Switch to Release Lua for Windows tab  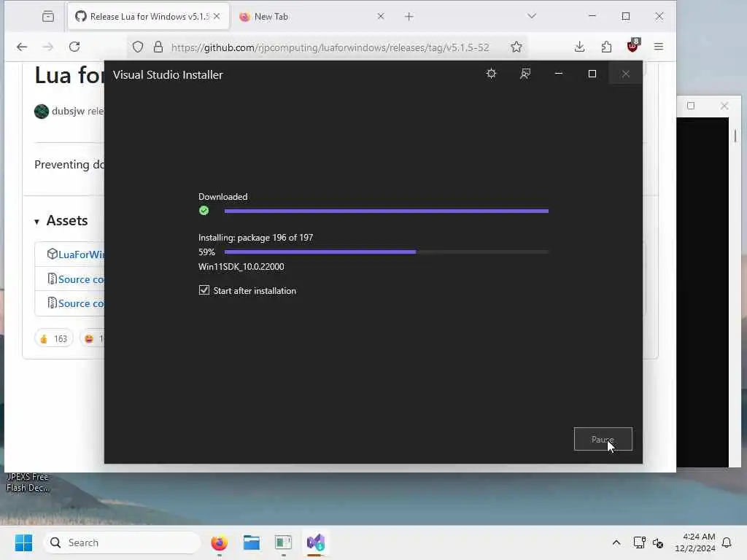[x=149, y=17]
